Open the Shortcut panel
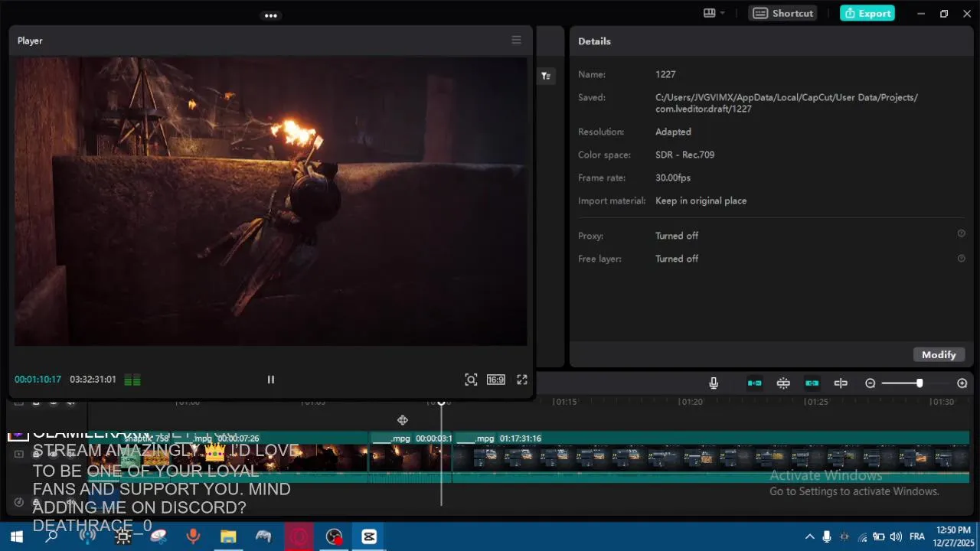Viewport: 980px width, 551px height. 783,13
